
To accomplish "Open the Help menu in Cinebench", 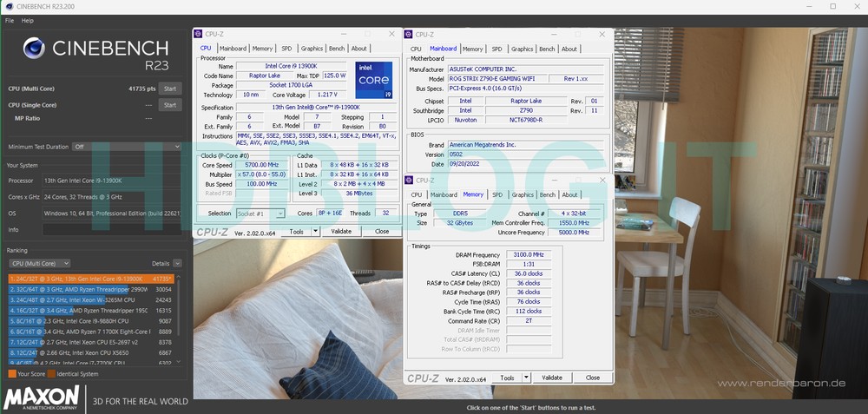I will click(28, 21).
